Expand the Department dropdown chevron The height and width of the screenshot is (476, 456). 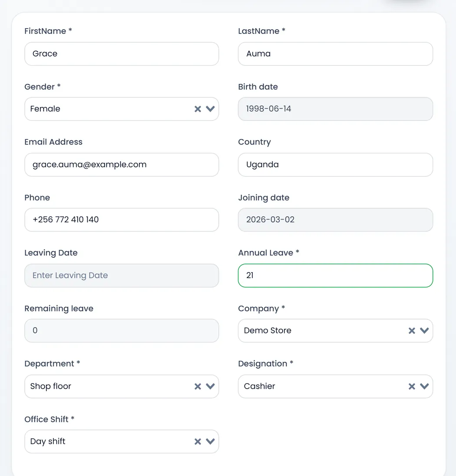[x=211, y=386]
